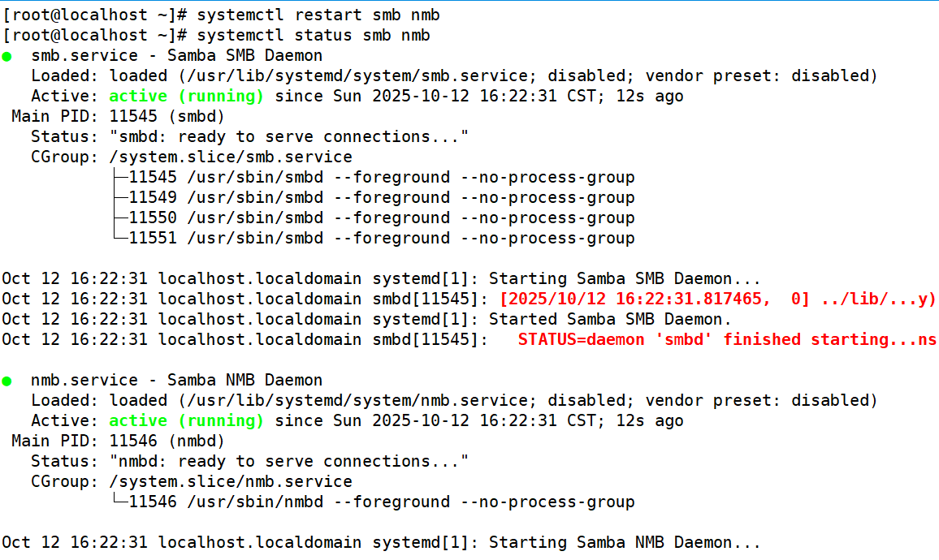Click the 'Starting Samba NMB Daemon...' log line
Image resolution: width=939 pixels, height=560 pixels.
pyautogui.click(x=625, y=543)
